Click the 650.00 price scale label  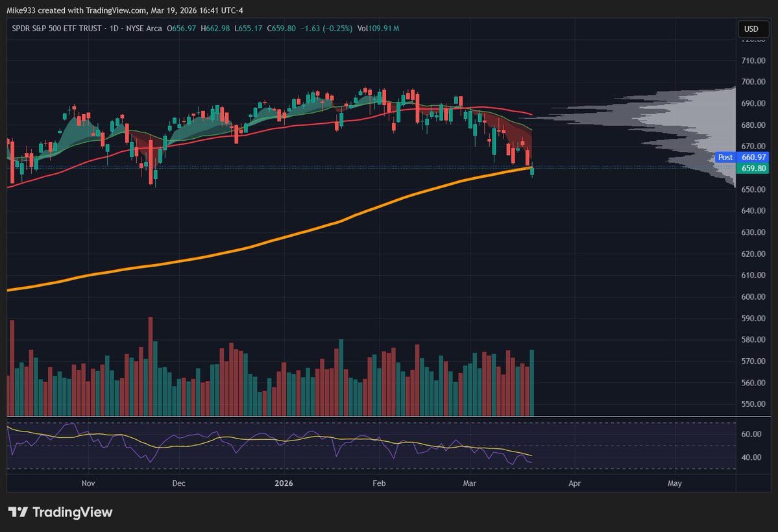tap(753, 189)
